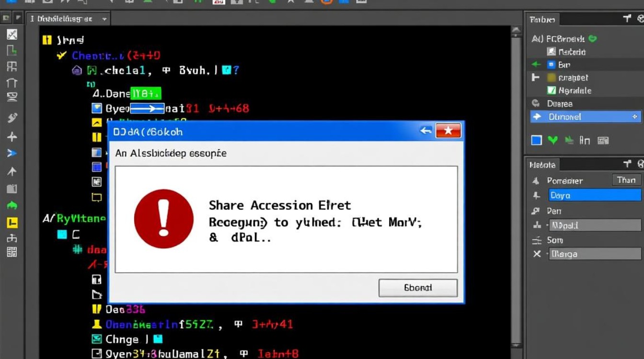Expand the A/RyVltane tree node
Screen dimensions: 644x359
[x=47, y=219]
